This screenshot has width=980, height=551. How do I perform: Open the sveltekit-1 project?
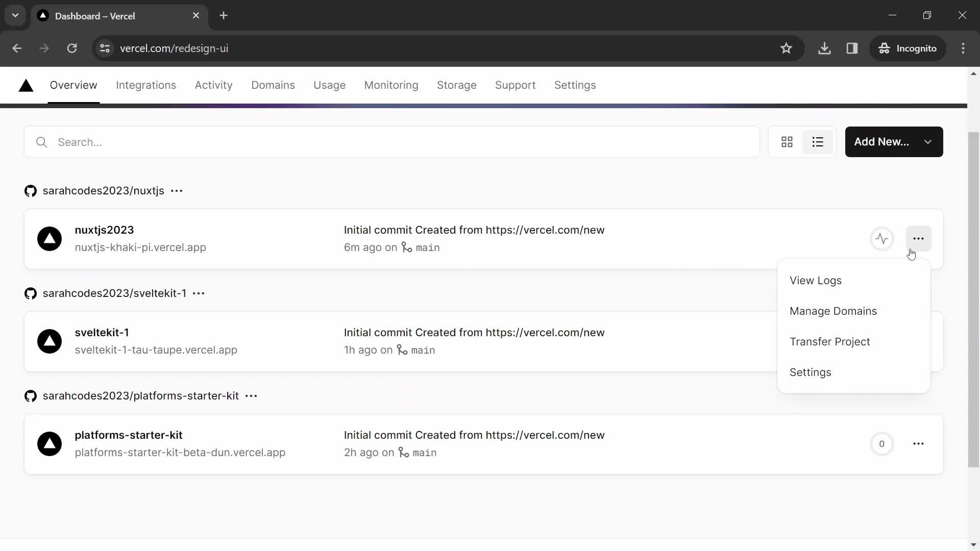coord(102,333)
